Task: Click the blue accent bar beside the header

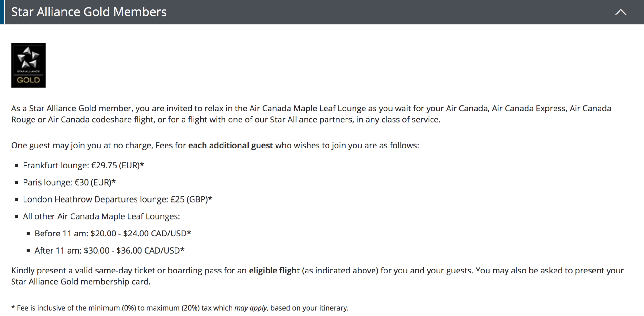Action: pyautogui.click(x=2, y=12)
